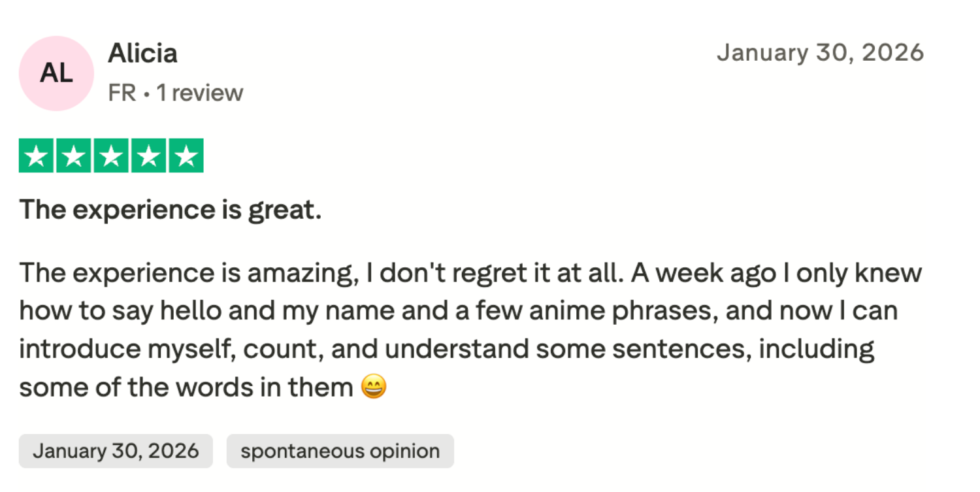Click the January 30, 2026 grey tag
Image resolution: width=980 pixels, height=492 pixels.
click(116, 451)
